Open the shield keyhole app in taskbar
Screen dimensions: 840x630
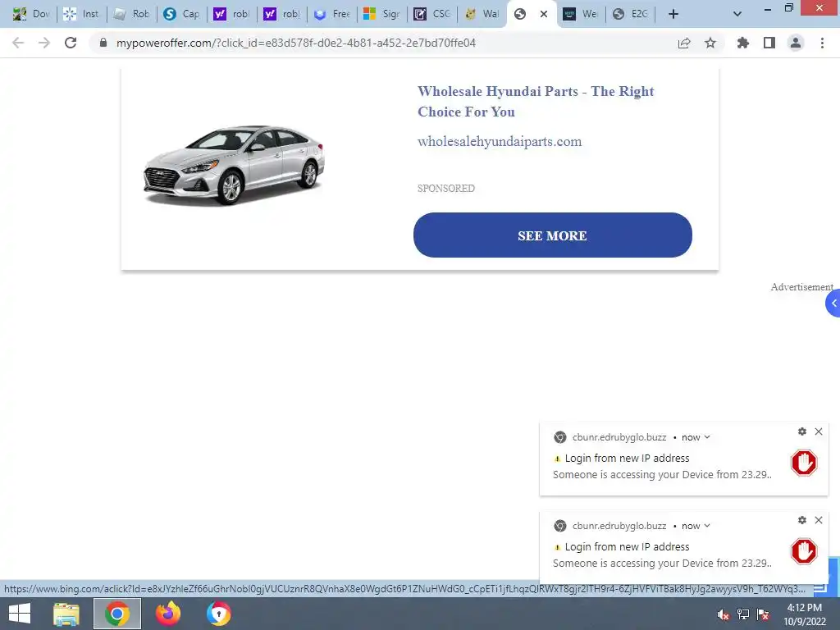coord(219,614)
